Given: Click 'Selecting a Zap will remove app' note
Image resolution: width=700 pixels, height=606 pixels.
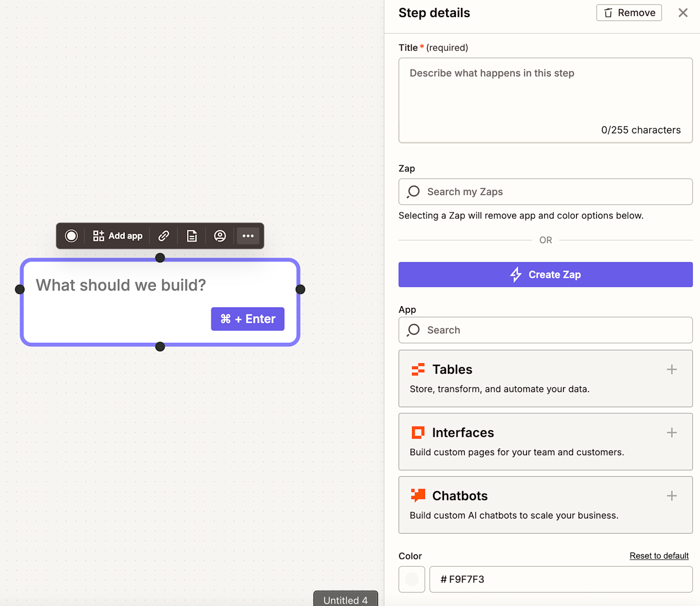Looking at the screenshot, I should pos(521,216).
